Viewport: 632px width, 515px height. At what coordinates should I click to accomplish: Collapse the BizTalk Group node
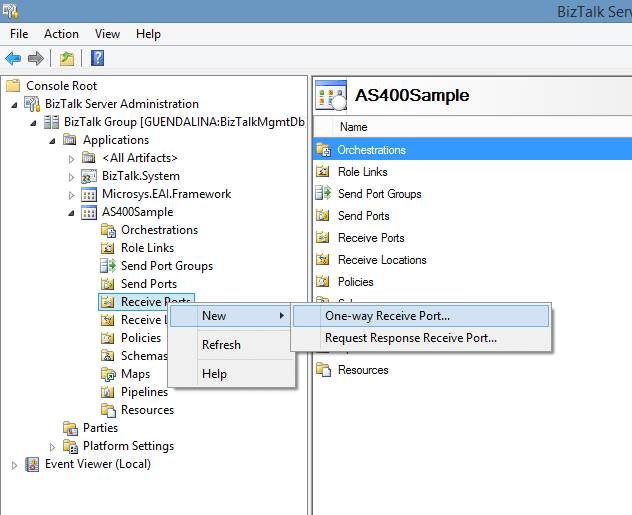[33, 123]
